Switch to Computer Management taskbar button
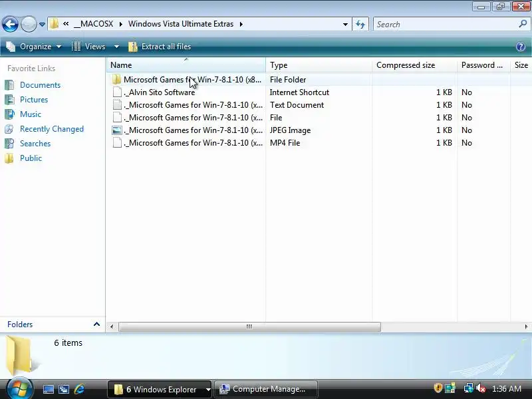This screenshot has width=532, height=399. click(x=266, y=389)
